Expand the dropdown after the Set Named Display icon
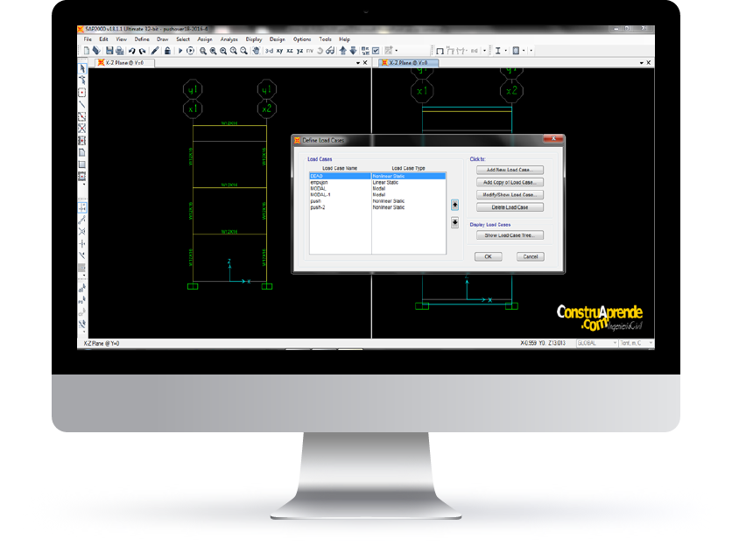 coord(397,51)
